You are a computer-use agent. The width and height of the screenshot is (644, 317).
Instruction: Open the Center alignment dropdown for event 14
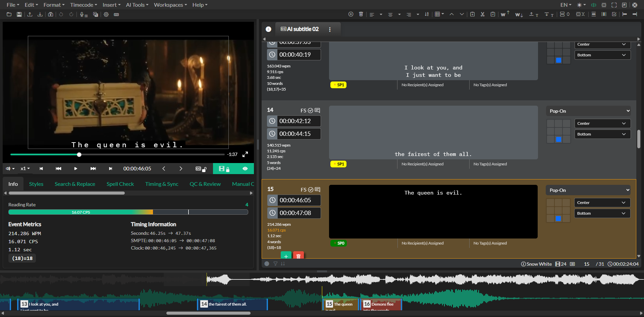602,123
